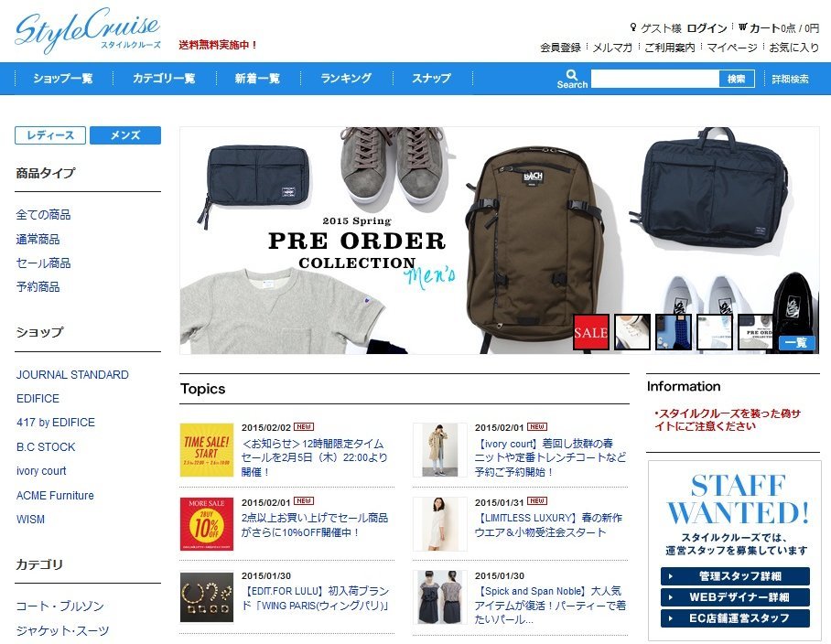Click the Search magnifier icon
The image size is (831, 644).
tap(572, 74)
